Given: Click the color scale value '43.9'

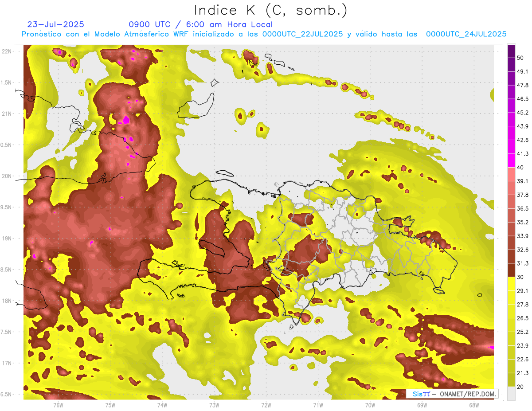Looking at the screenshot, I should pos(523,126).
